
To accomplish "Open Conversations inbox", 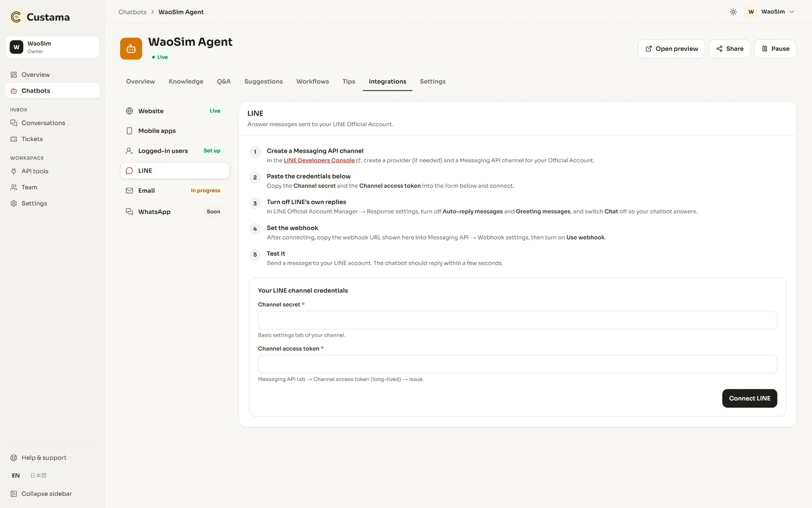I will tap(52, 123).
